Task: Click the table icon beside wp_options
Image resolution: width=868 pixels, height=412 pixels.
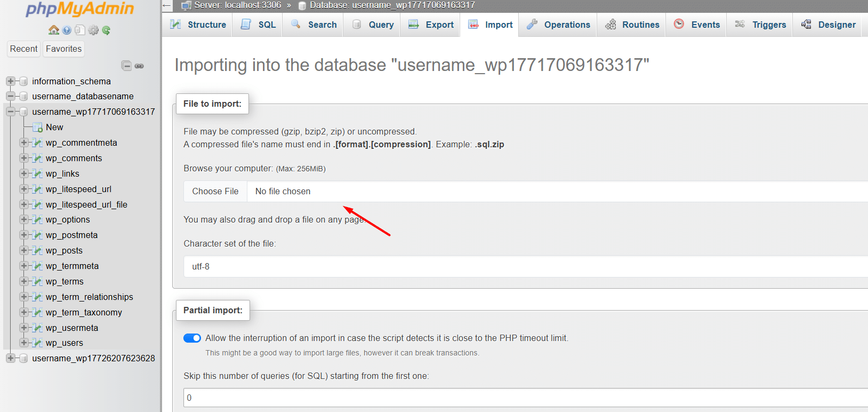Action: pyautogui.click(x=37, y=219)
